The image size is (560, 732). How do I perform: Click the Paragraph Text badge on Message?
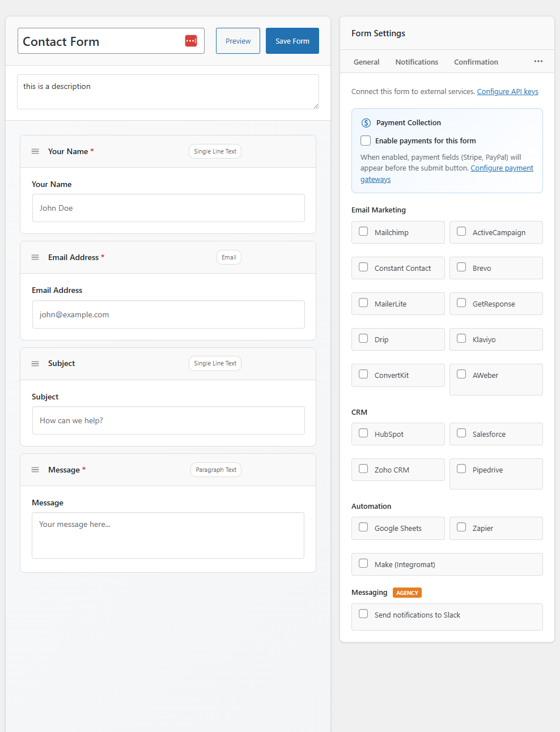[215, 470]
